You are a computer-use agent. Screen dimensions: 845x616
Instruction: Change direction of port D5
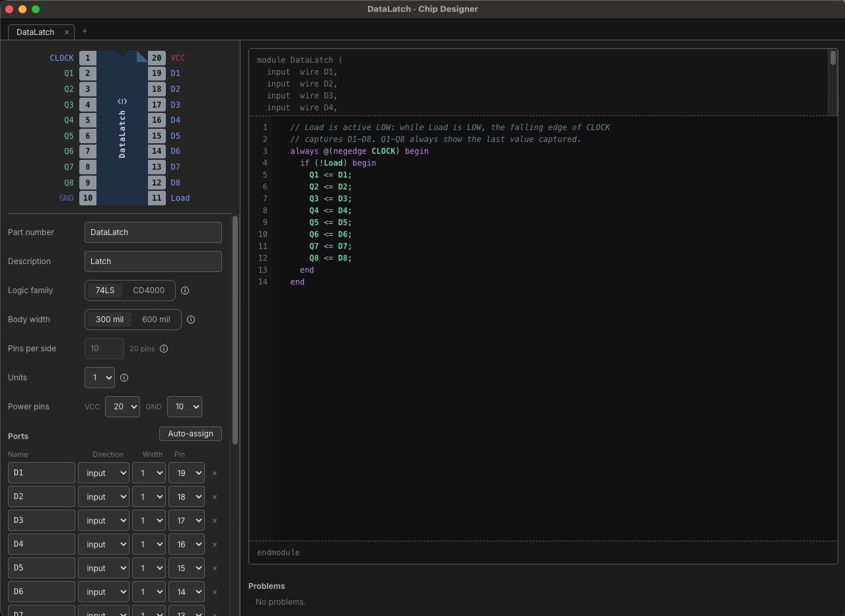(104, 568)
